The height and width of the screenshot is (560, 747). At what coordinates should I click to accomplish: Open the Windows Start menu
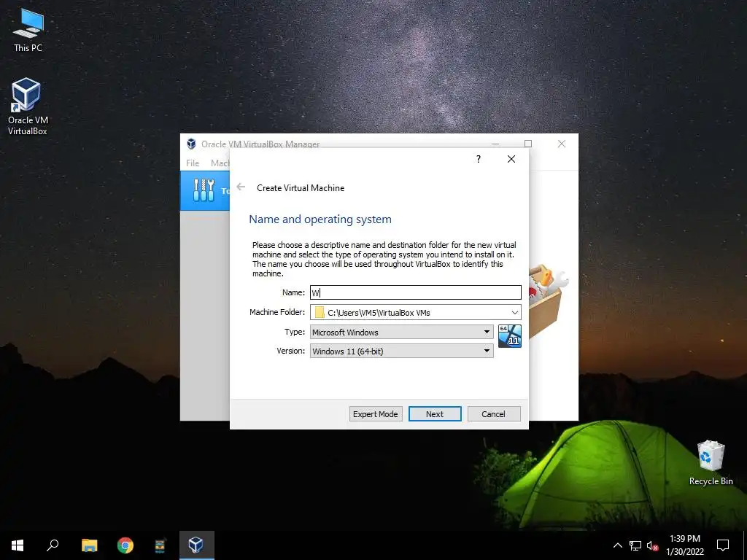18,545
